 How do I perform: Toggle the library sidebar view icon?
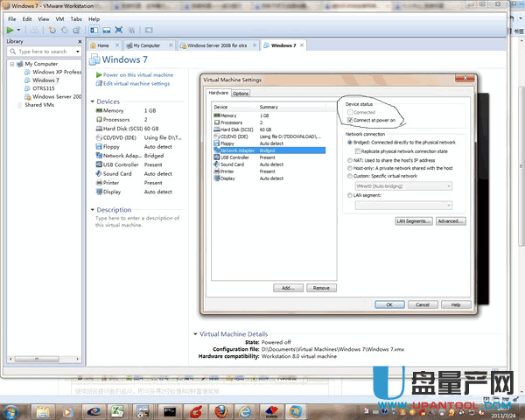[94, 30]
